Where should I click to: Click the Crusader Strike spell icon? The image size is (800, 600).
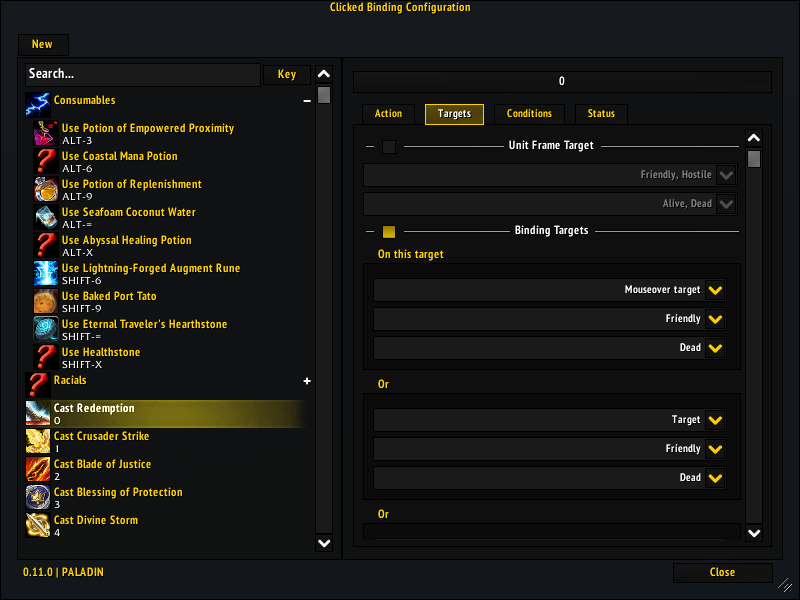point(37,442)
